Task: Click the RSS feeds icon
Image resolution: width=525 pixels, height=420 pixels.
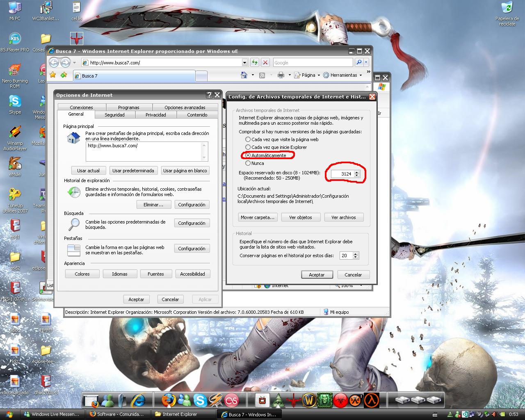Action: (x=262, y=75)
